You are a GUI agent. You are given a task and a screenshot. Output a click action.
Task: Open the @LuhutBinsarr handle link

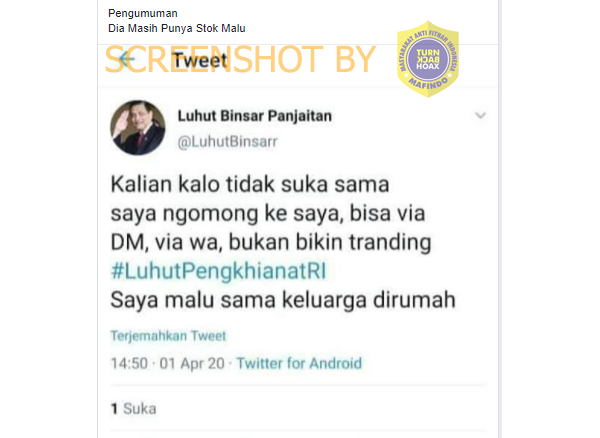point(227,142)
